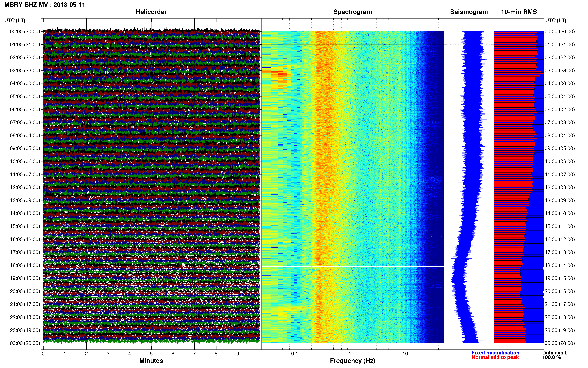Click "09:00 (05:00)" on the right time axis
Viewport: 588px width, 368px height.
(560, 148)
